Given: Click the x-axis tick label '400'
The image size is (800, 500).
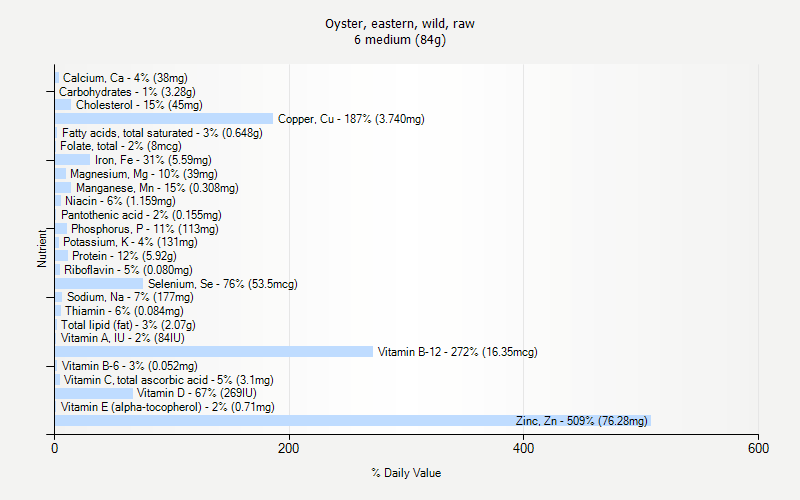Looking at the screenshot, I should click(523, 448).
